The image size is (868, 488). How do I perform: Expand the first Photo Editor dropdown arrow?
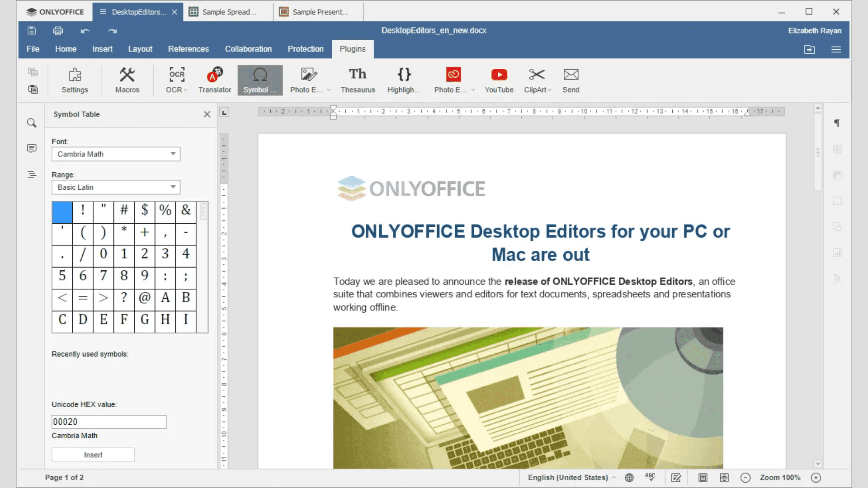[329, 90]
